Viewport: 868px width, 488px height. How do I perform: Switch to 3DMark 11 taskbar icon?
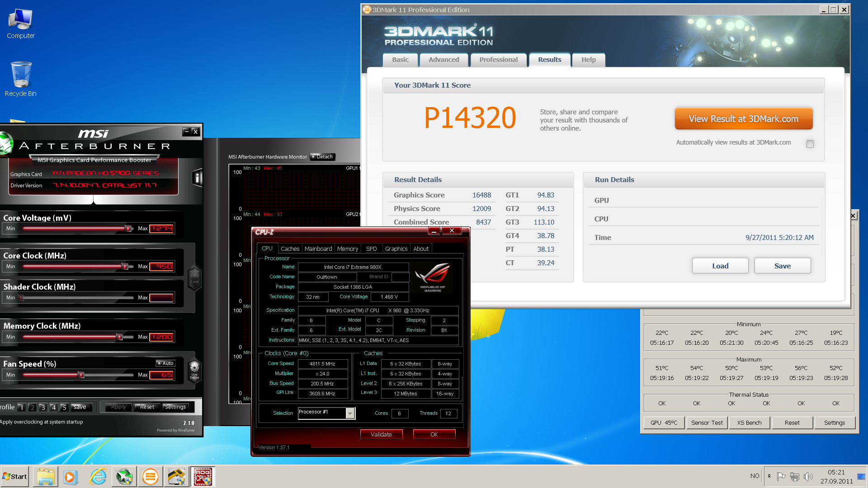[151, 477]
